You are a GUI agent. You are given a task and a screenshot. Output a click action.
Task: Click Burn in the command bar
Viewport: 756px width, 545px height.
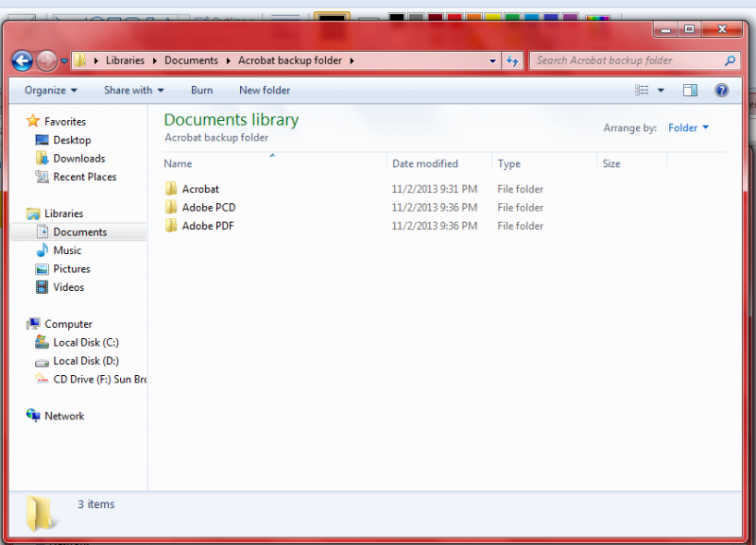201,91
